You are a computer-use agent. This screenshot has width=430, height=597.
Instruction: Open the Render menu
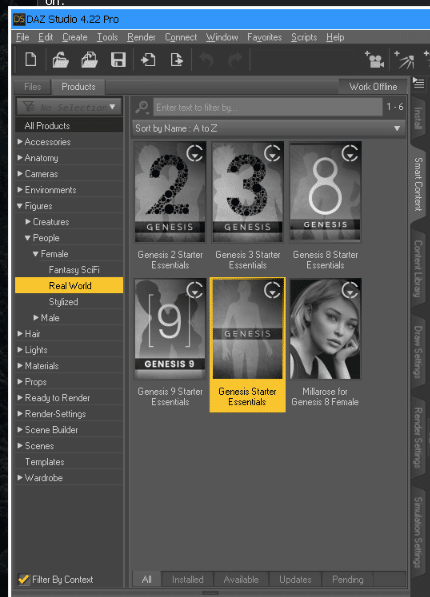click(141, 37)
